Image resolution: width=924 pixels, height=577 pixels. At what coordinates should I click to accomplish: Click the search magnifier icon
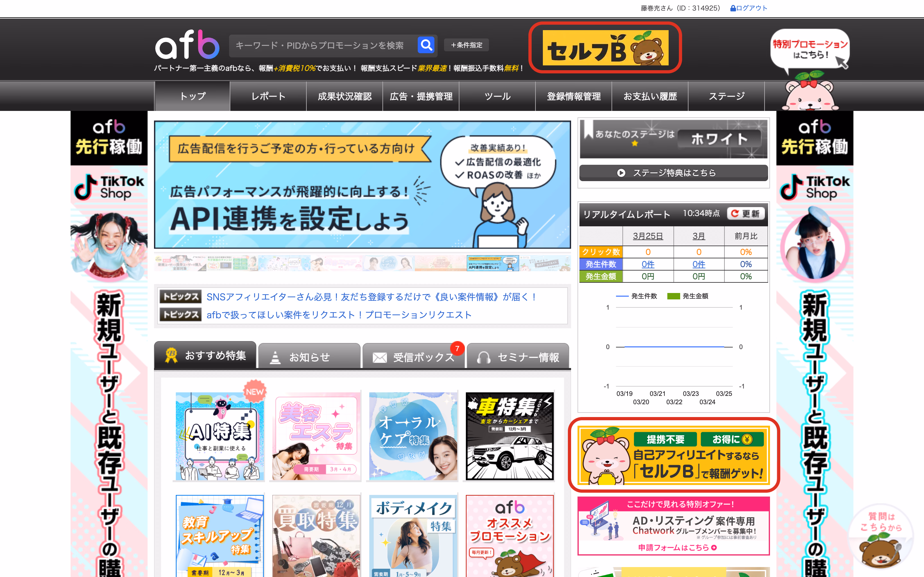(x=426, y=45)
